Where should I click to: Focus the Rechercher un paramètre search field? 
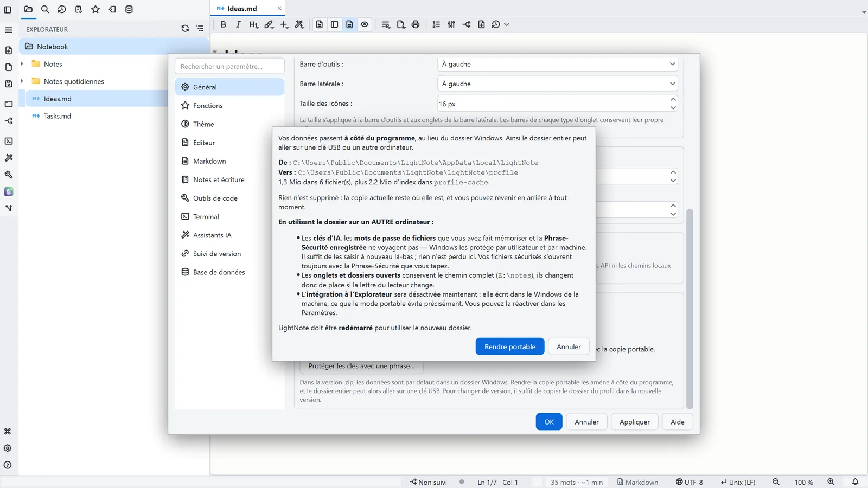point(229,66)
